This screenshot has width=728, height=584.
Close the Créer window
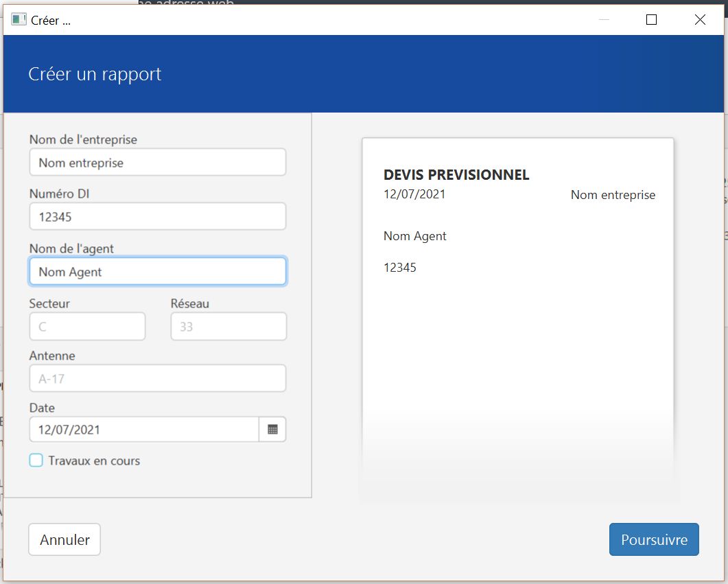[700, 20]
